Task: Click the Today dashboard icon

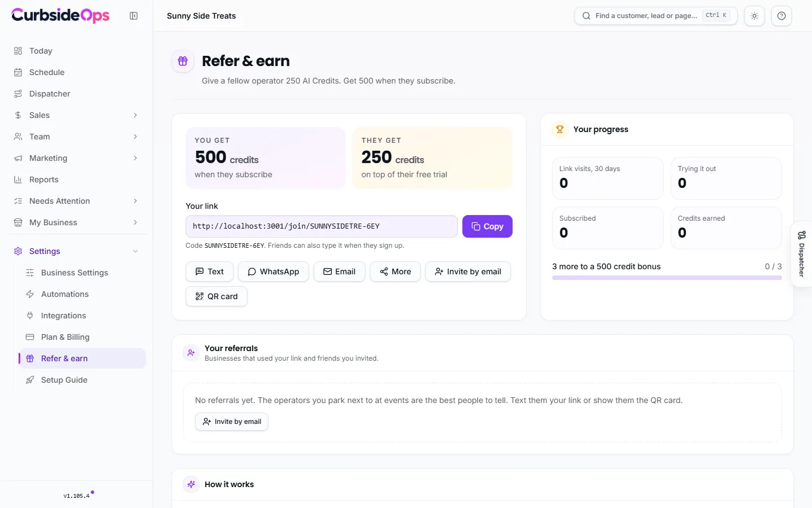Action: [x=18, y=51]
